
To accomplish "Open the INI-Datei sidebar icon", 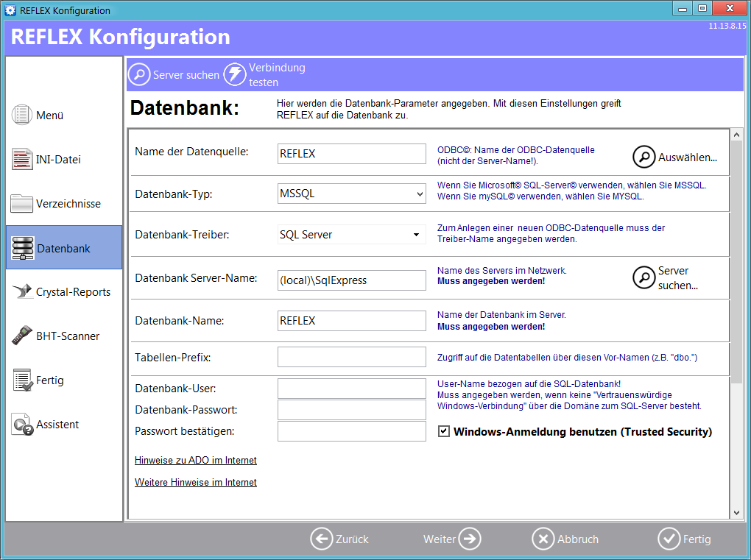I will pyautogui.click(x=22, y=160).
